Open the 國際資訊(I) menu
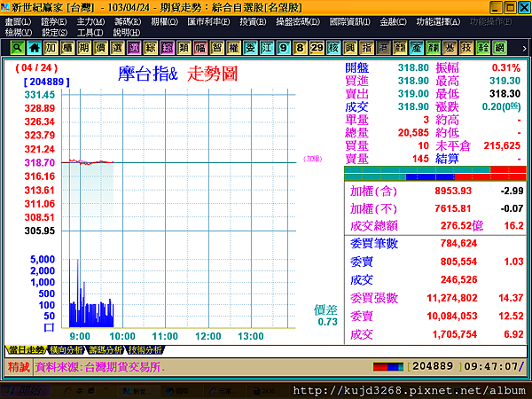This screenshot has height=399, width=532. [x=350, y=21]
